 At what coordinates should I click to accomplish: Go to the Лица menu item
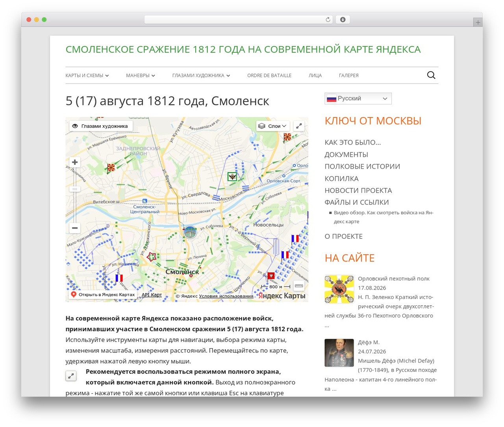(315, 76)
